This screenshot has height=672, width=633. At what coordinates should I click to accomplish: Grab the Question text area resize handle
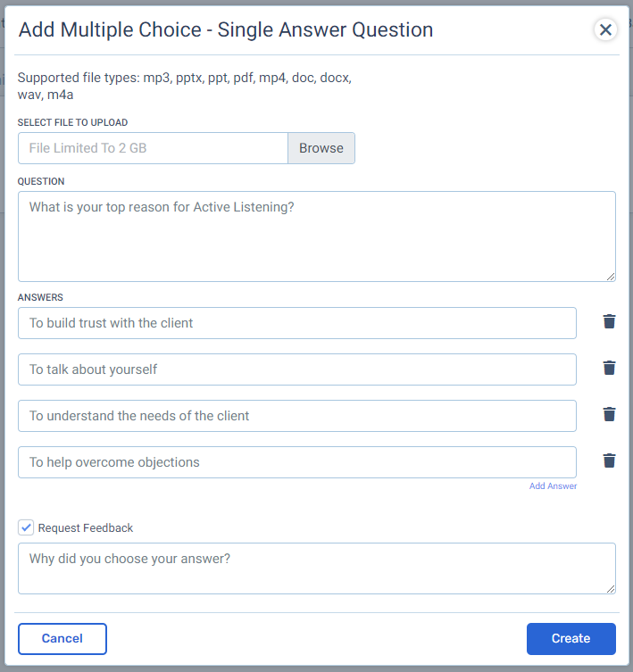pyautogui.click(x=611, y=277)
